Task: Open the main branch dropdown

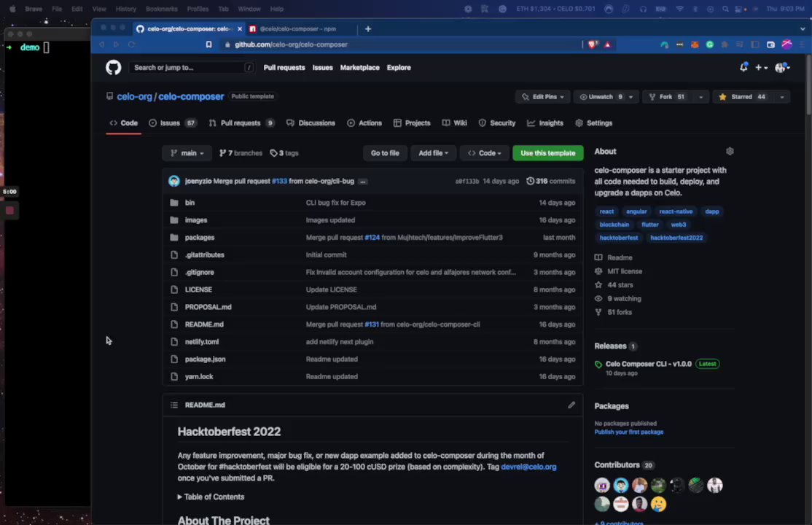Action: click(187, 153)
